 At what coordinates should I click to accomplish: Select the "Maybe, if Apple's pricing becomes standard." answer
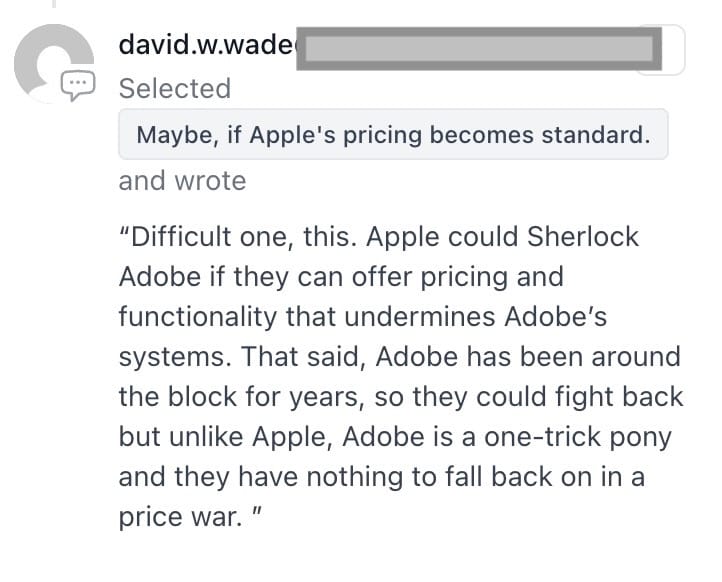pos(393,135)
